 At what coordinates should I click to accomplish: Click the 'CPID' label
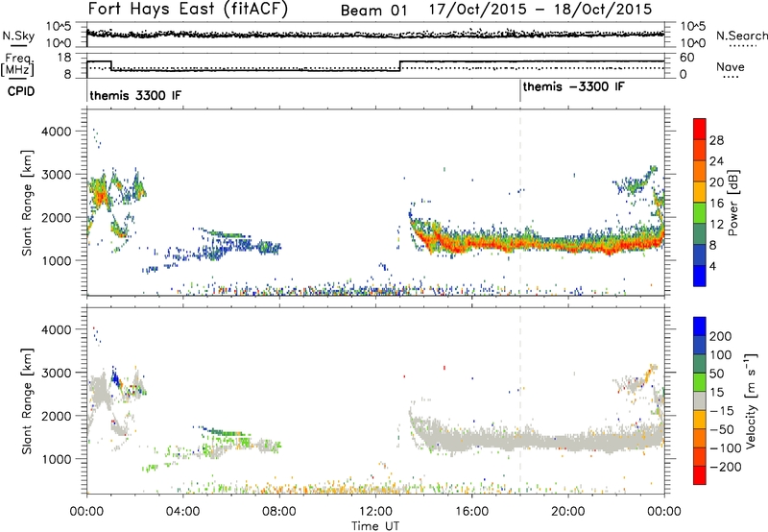coord(21,91)
